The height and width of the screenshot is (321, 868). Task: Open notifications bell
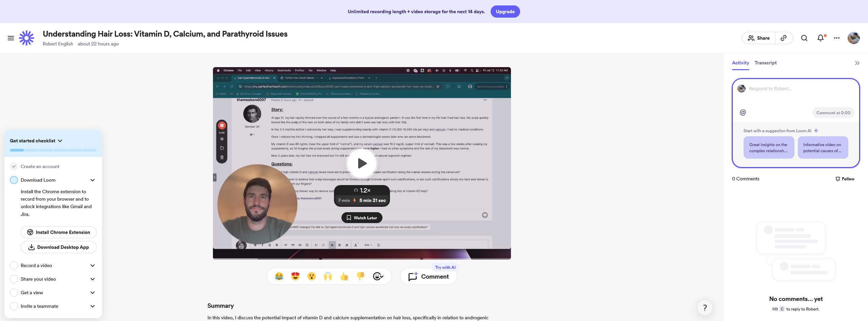tap(821, 38)
